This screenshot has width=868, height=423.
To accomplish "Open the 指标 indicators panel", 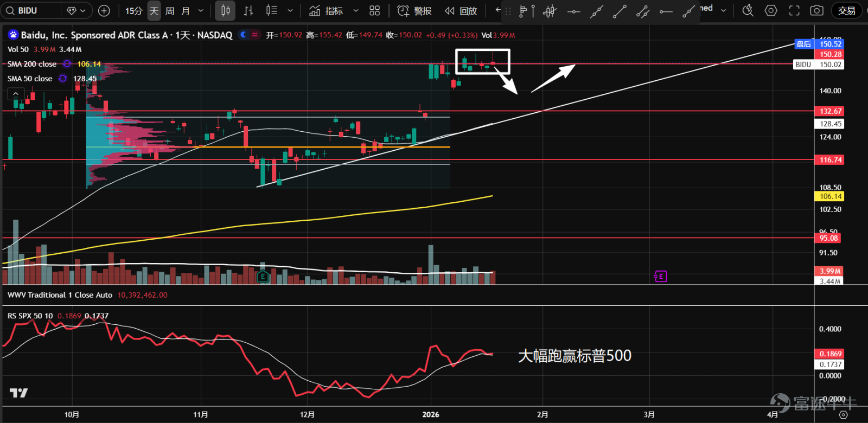I will [326, 10].
